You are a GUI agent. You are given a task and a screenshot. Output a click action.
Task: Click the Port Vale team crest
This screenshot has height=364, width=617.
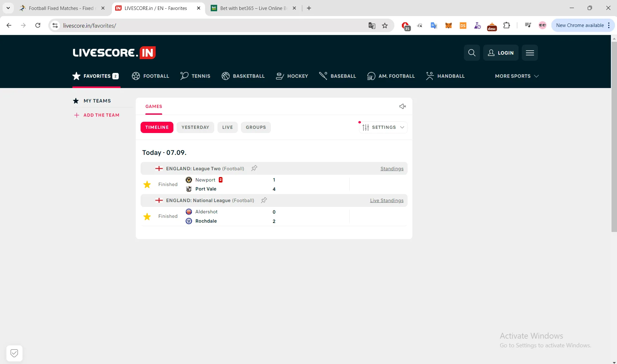(189, 189)
